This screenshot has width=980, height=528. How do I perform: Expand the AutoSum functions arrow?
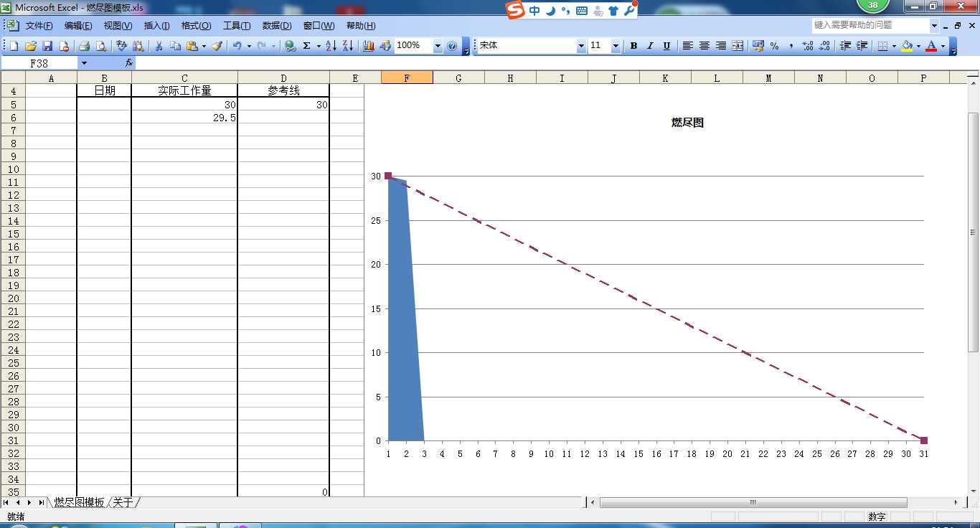319,46
